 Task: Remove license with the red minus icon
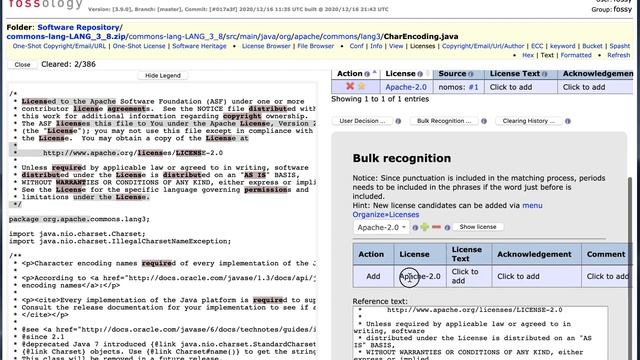tap(436, 227)
